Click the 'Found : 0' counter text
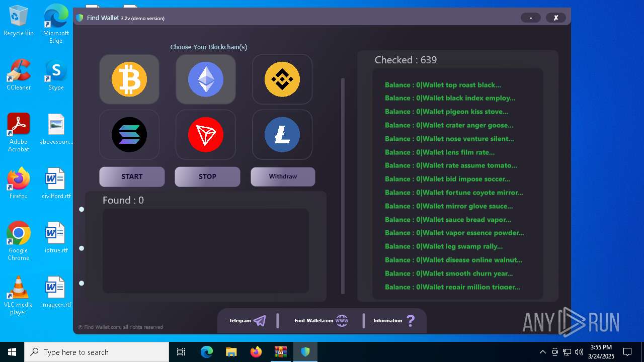Image resolution: width=644 pixels, height=362 pixels. tap(123, 200)
